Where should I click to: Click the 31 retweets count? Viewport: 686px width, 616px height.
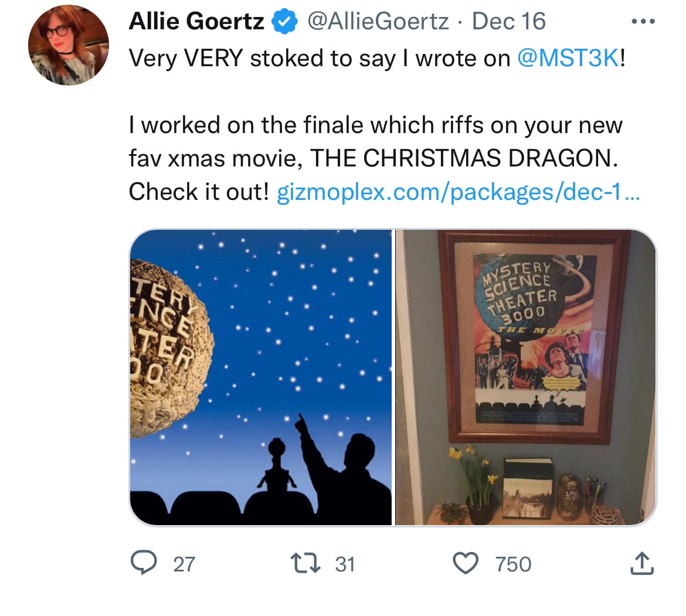click(x=345, y=564)
